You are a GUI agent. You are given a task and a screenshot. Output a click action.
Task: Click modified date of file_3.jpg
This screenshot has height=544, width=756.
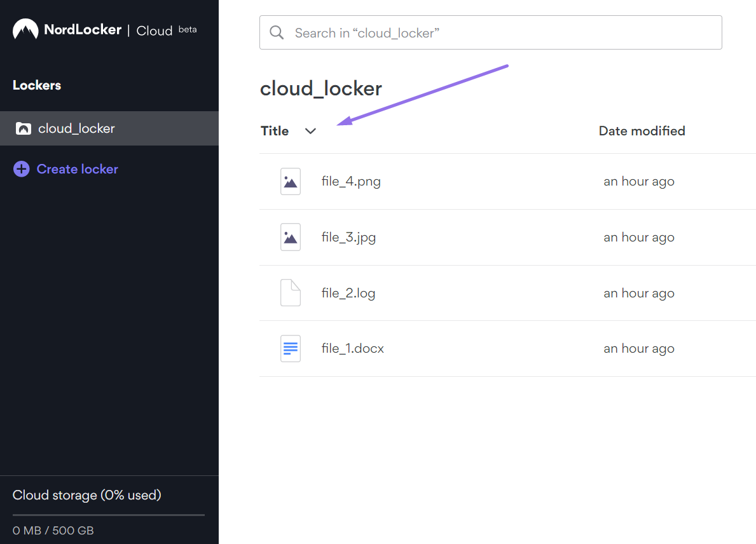[x=639, y=237]
